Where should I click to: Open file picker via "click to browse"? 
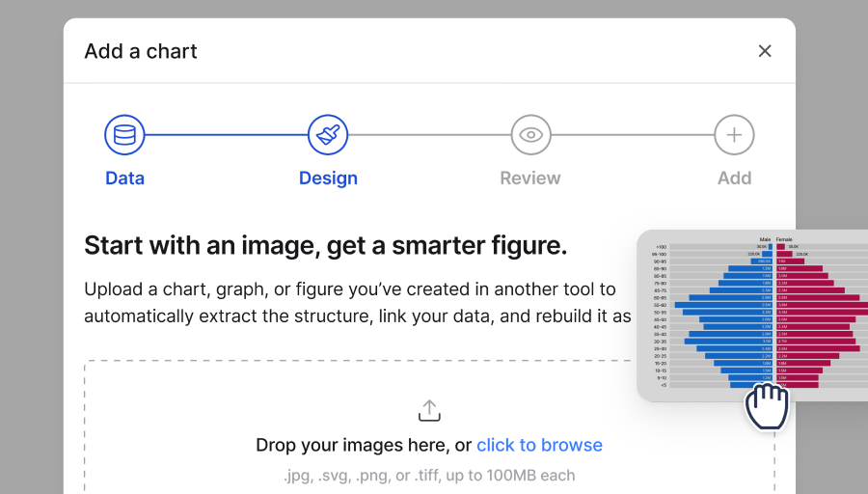click(x=539, y=445)
